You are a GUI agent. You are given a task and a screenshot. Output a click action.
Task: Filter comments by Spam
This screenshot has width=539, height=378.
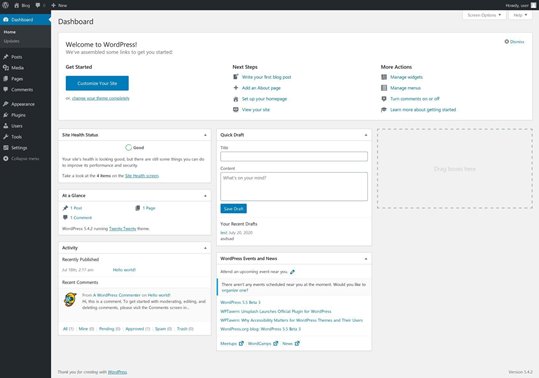click(x=163, y=329)
